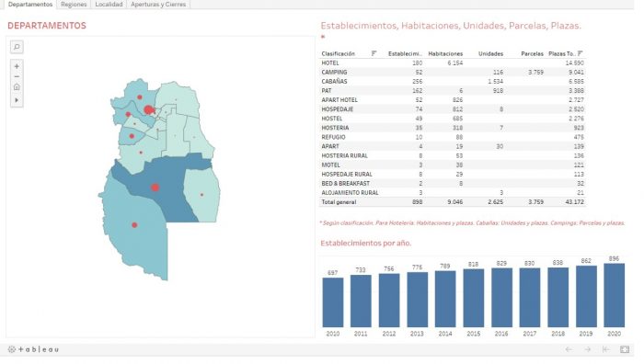Open Aperturas y Cierres tab

click(158, 4)
